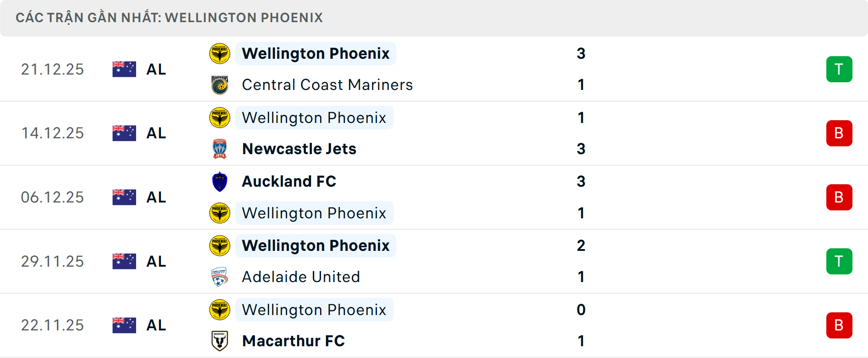Screen dimensions: 868x358
Task: Select the date 29.11.25
Action: [x=52, y=261]
